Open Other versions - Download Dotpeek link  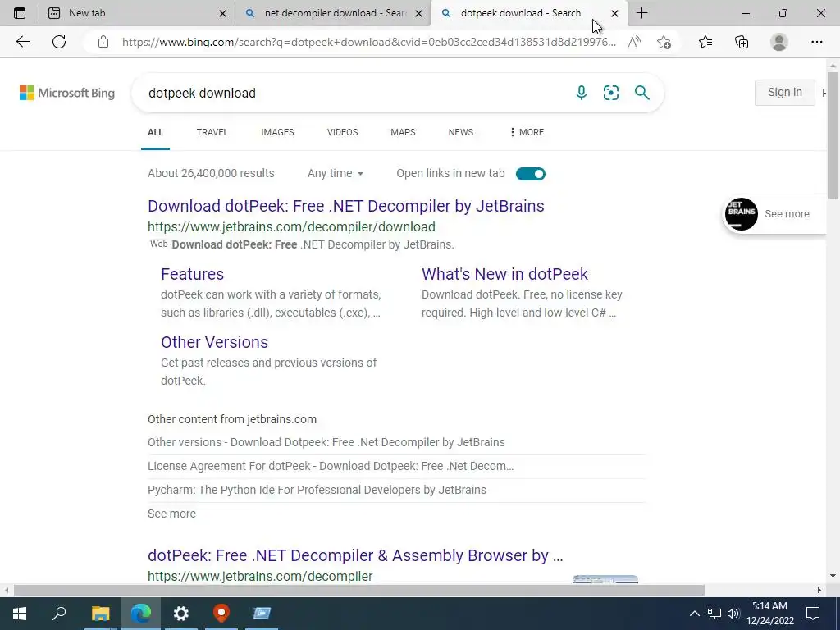click(x=326, y=442)
